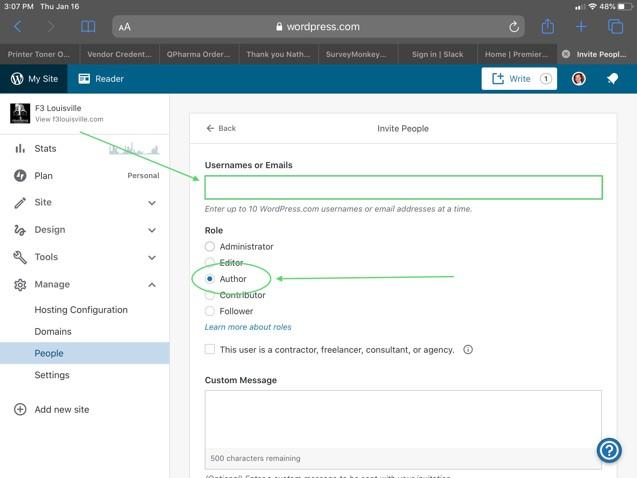Select the Author role radio

[x=210, y=279]
